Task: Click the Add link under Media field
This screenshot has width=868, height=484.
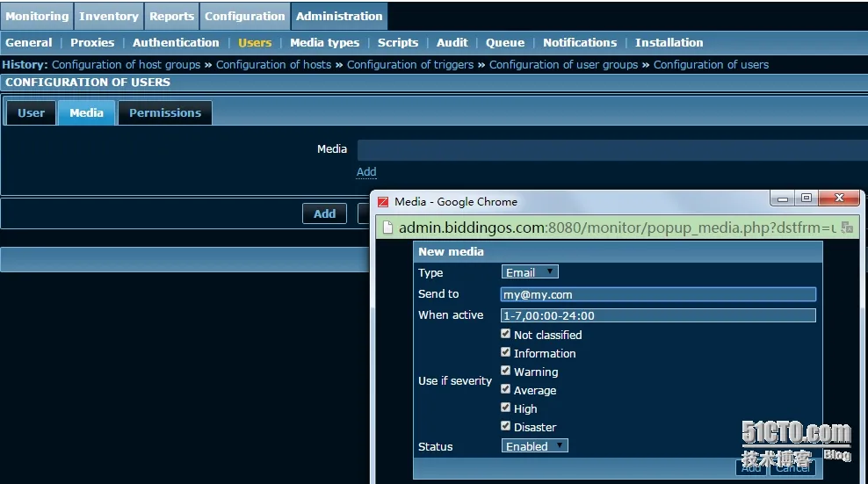Action: tap(366, 172)
